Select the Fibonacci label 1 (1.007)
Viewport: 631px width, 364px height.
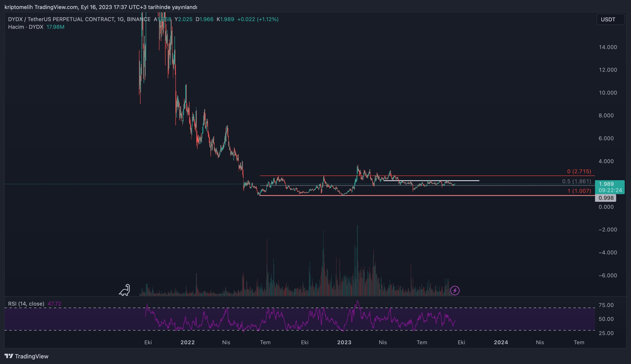(579, 191)
